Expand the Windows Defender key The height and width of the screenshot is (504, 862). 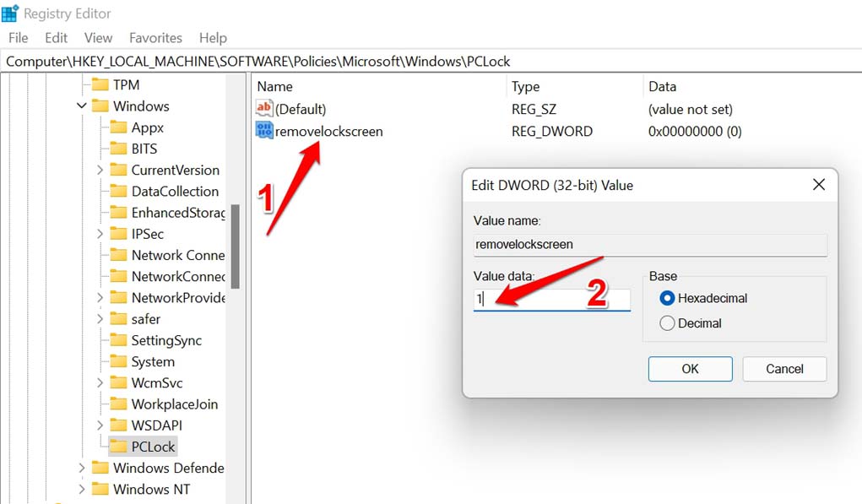tap(81, 468)
